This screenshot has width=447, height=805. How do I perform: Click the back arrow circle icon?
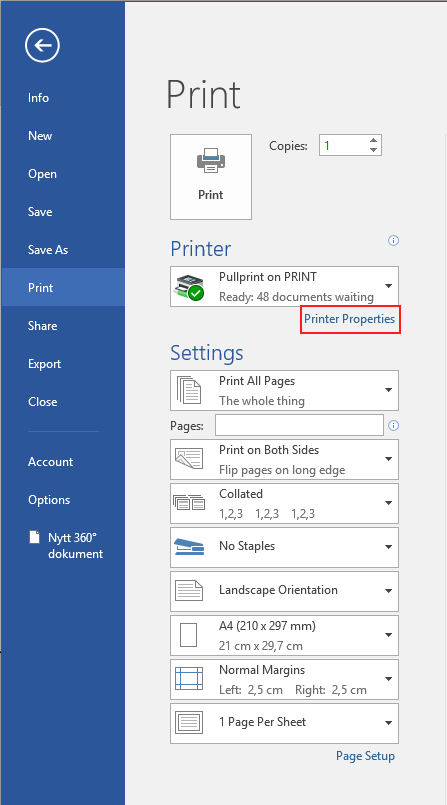[42, 45]
